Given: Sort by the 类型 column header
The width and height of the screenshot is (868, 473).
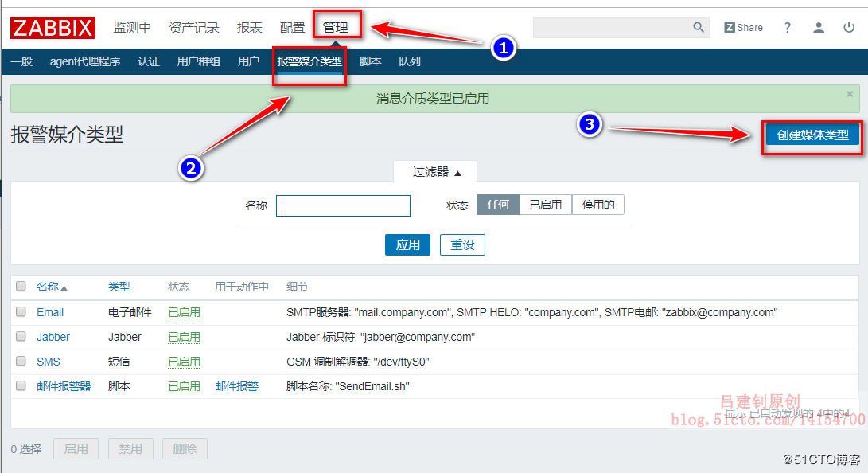Looking at the screenshot, I should point(119,287).
